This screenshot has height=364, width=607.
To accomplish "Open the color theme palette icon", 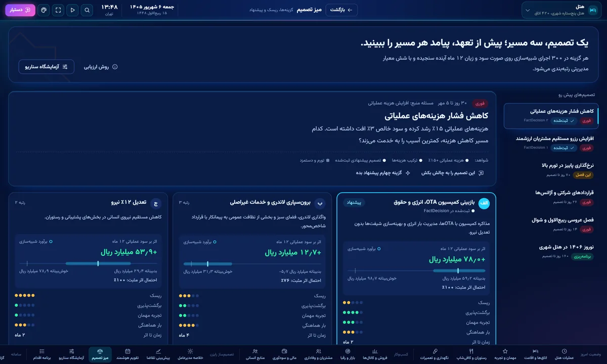I will point(44,10).
